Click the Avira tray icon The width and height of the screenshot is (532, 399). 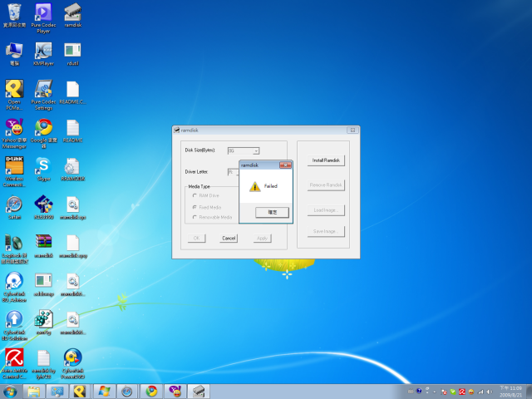462,392
